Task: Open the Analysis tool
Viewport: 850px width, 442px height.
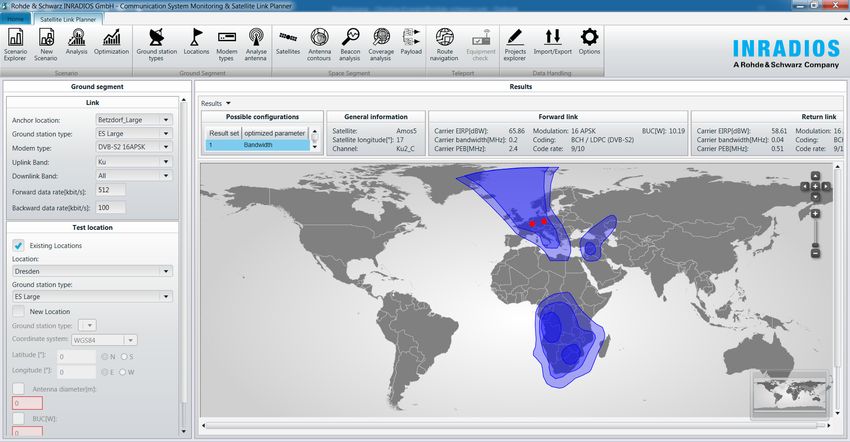Action: (x=76, y=42)
